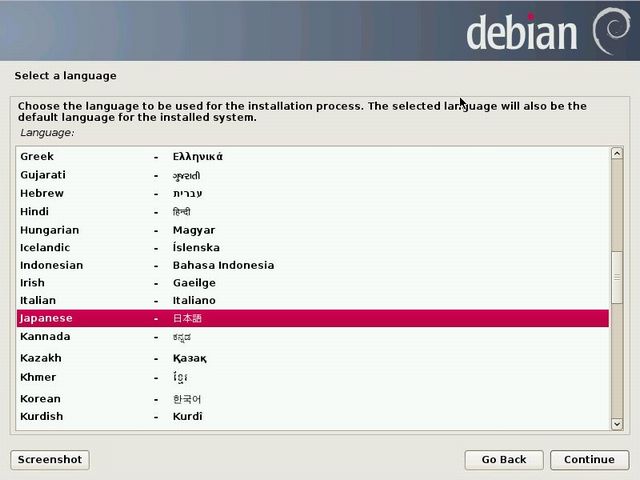
Task: Select Hindi in the language list
Action: click(x=313, y=211)
